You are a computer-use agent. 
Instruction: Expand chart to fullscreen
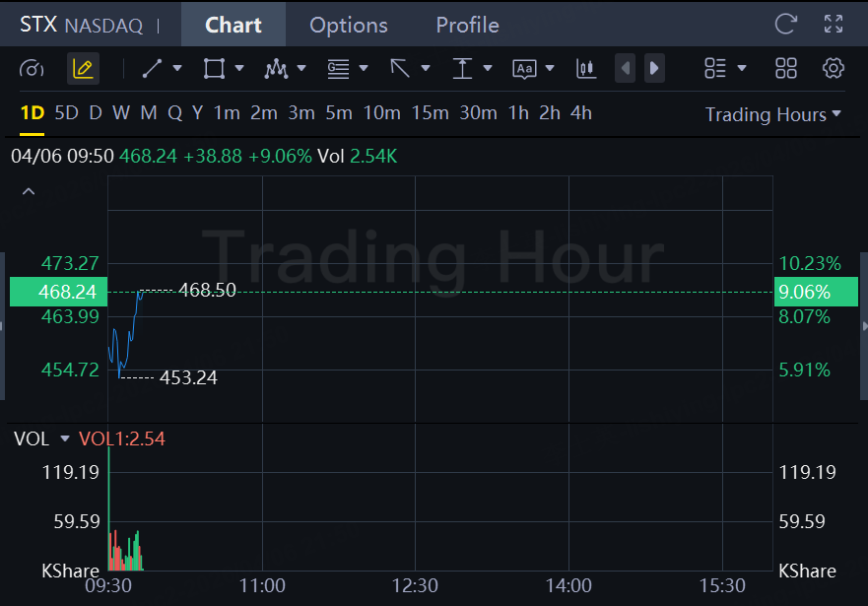834,25
